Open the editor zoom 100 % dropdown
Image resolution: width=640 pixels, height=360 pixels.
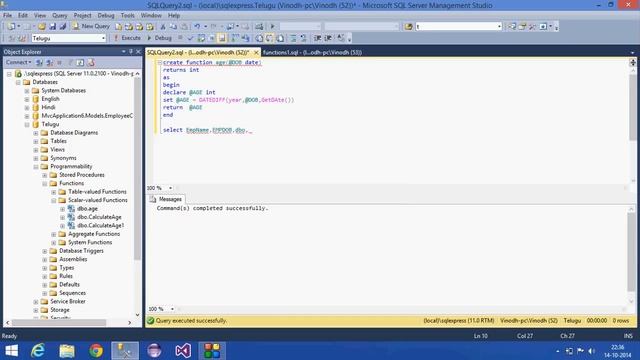170,188
